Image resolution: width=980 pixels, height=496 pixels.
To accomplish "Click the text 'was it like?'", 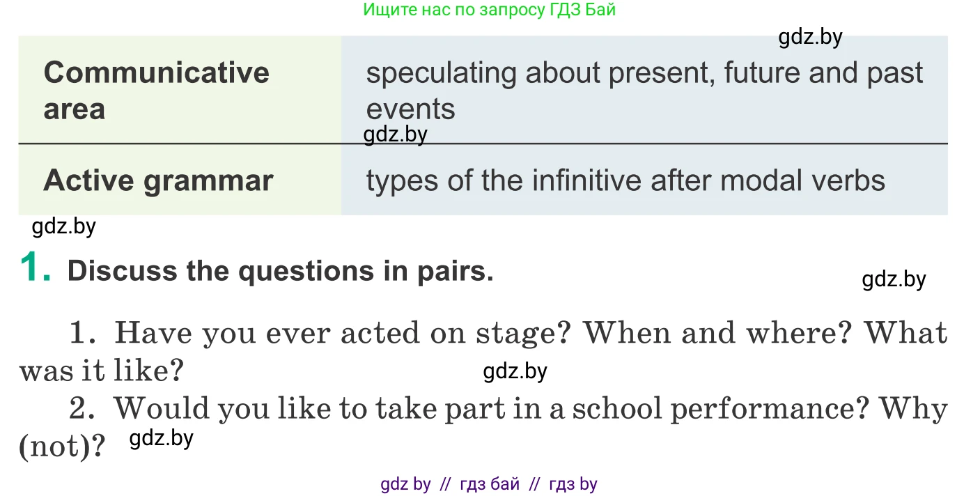I will (101, 371).
